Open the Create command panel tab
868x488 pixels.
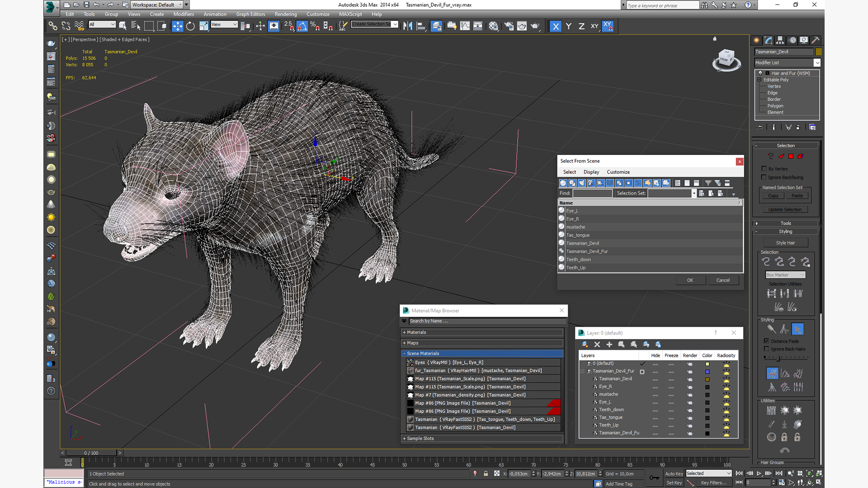click(x=756, y=40)
